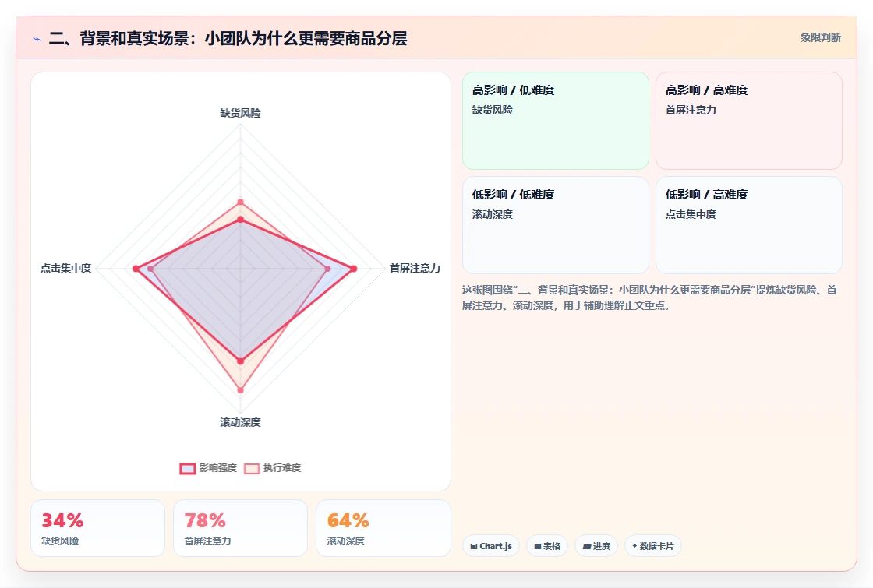Click the 象限判断 label in header
Image resolution: width=873 pixels, height=588 pixels.
click(x=821, y=38)
